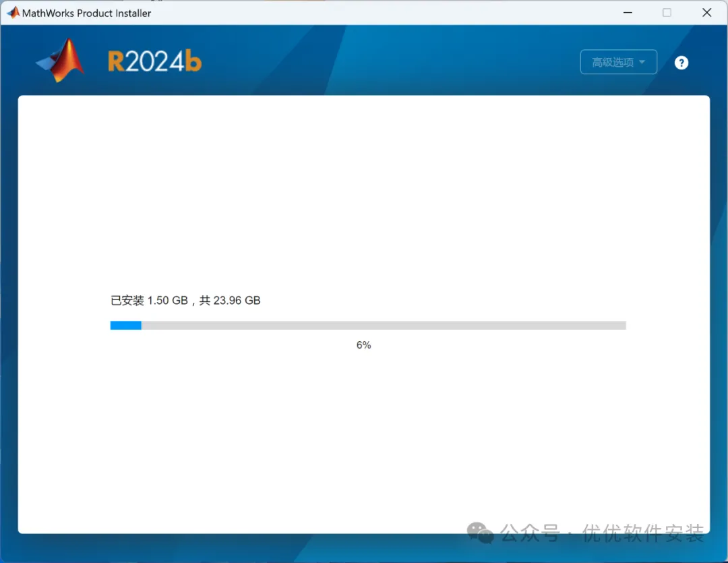Click the R2024b release label

tap(154, 61)
